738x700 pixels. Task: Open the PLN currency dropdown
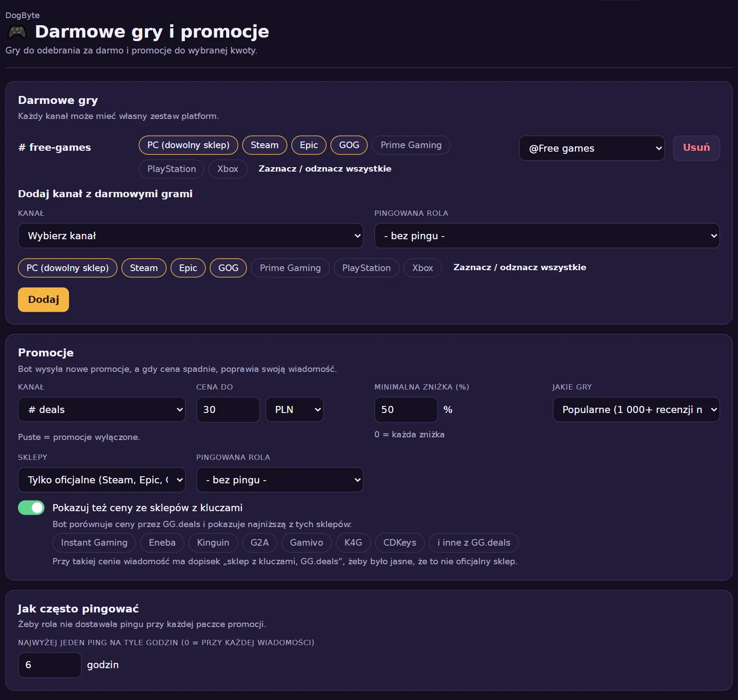pyautogui.click(x=295, y=409)
